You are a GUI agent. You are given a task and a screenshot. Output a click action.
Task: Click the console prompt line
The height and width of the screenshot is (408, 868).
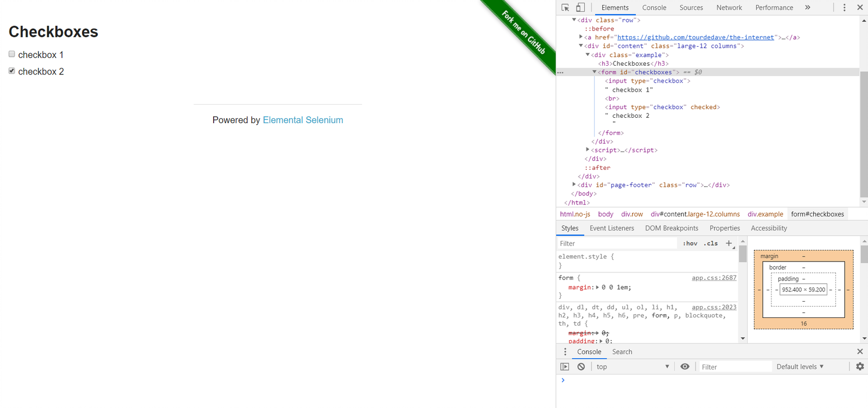[x=712, y=380]
